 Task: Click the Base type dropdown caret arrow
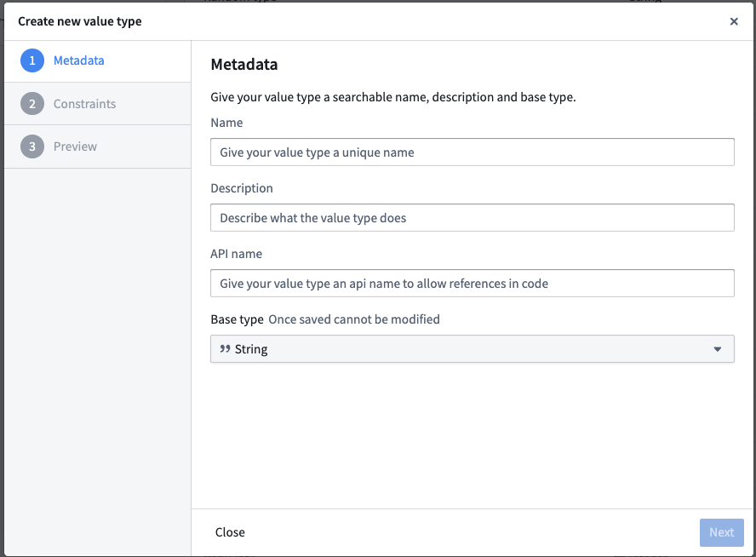click(x=718, y=349)
